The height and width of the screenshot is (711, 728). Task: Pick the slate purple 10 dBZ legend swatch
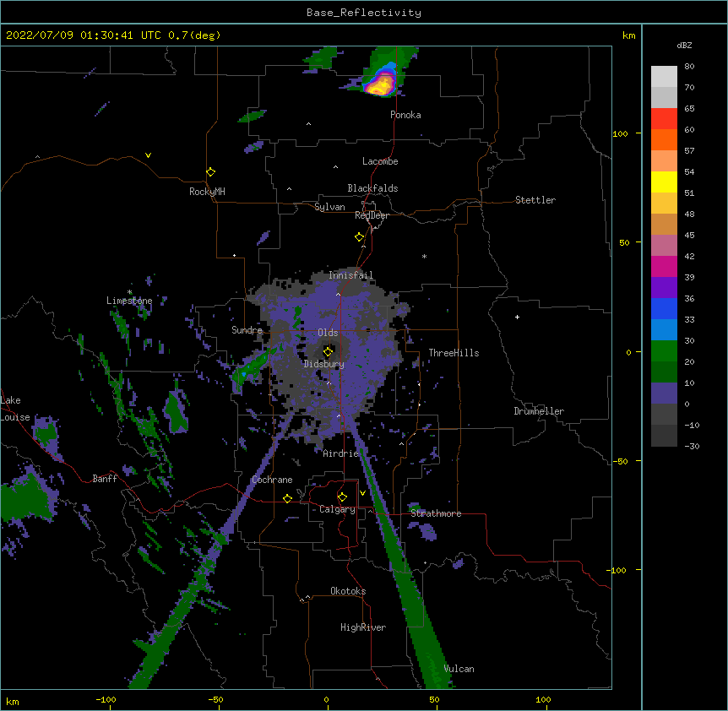(x=664, y=393)
